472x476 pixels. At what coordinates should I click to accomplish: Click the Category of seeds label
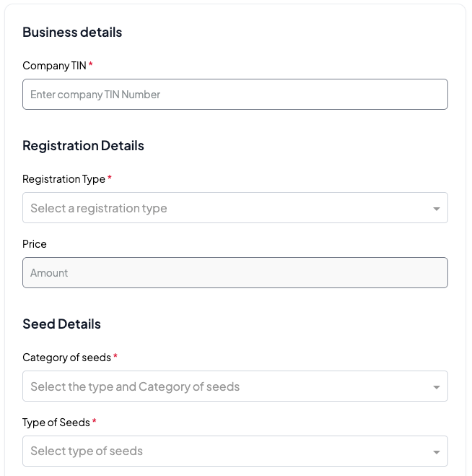[x=66, y=358]
